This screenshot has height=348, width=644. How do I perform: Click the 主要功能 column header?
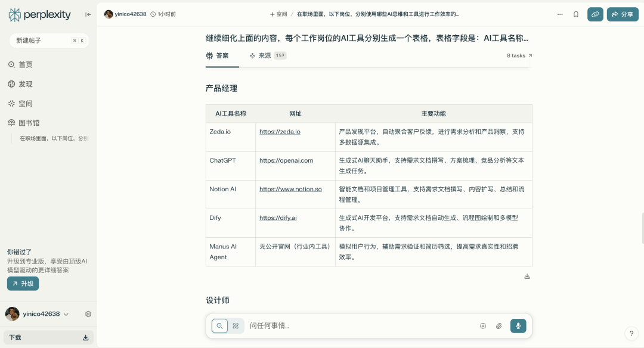(434, 114)
